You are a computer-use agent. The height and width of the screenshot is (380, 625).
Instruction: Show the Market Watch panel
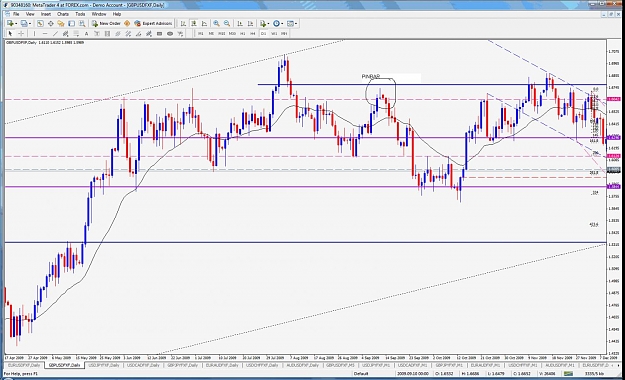click(x=40, y=24)
